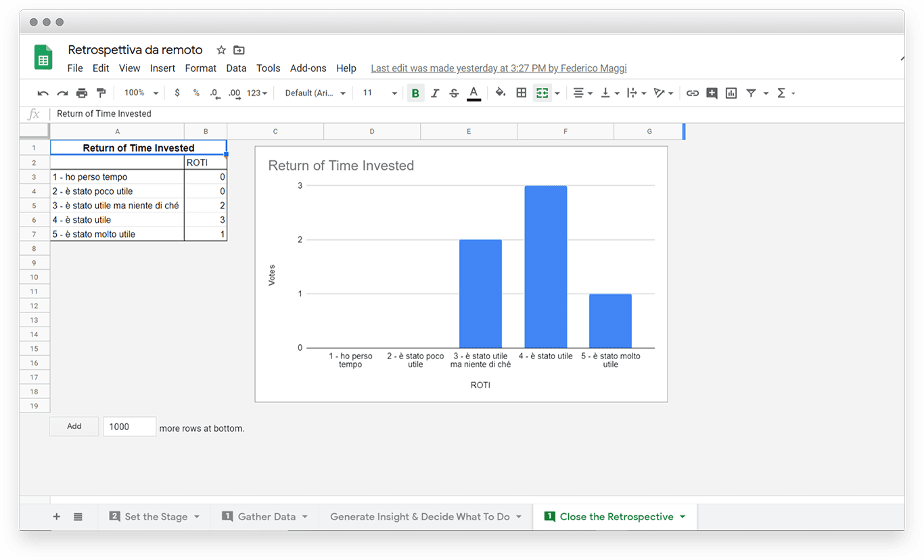
Task: Open the File menu
Action: [75, 68]
